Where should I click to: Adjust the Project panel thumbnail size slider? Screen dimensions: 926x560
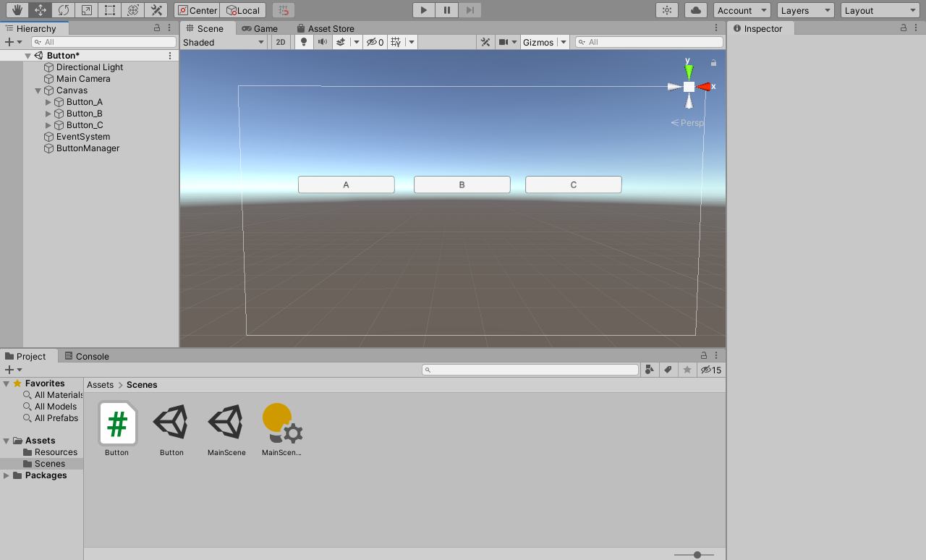695,555
